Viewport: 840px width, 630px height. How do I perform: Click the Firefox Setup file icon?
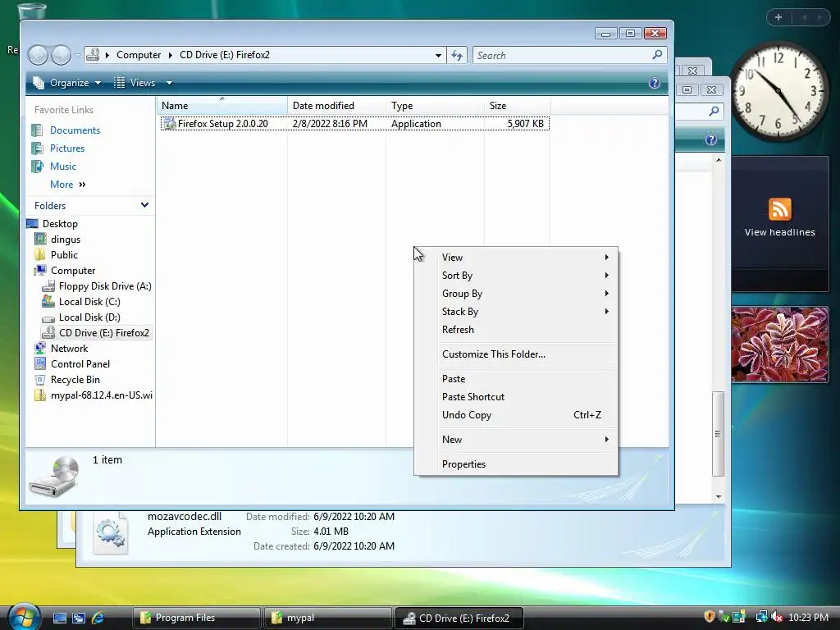tap(169, 124)
